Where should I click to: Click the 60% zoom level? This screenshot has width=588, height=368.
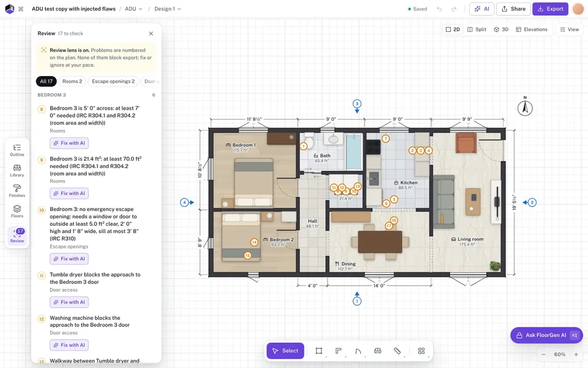click(559, 355)
